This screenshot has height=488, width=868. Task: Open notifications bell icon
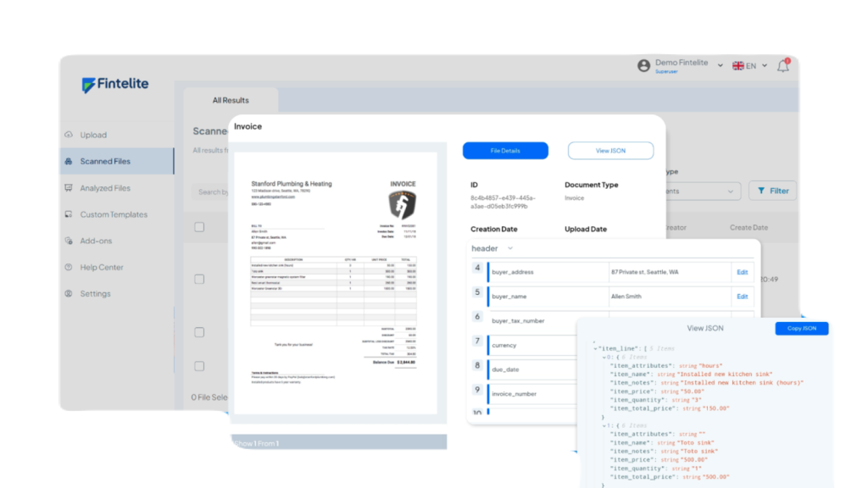[x=783, y=66]
